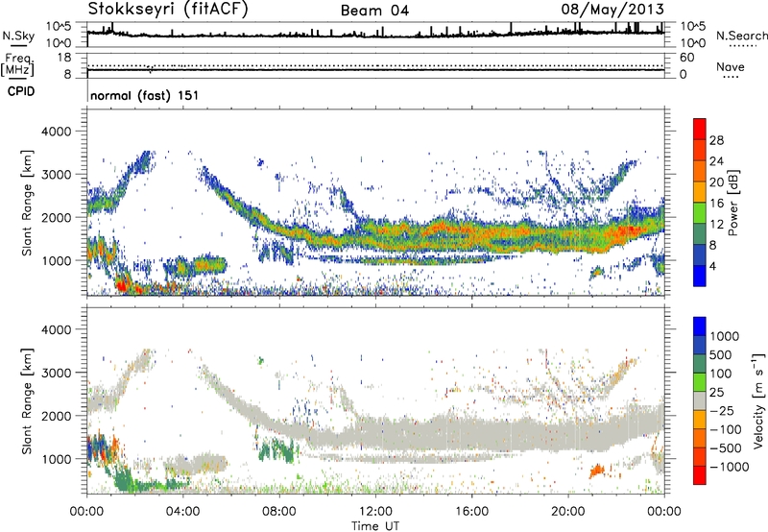
Task: Click the left '10^5' noise axis value
Action: pos(59,26)
